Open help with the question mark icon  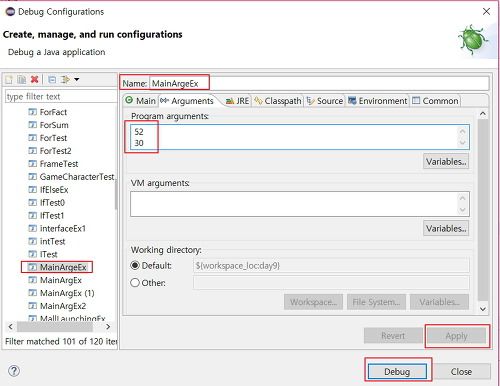[x=14, y=371]
